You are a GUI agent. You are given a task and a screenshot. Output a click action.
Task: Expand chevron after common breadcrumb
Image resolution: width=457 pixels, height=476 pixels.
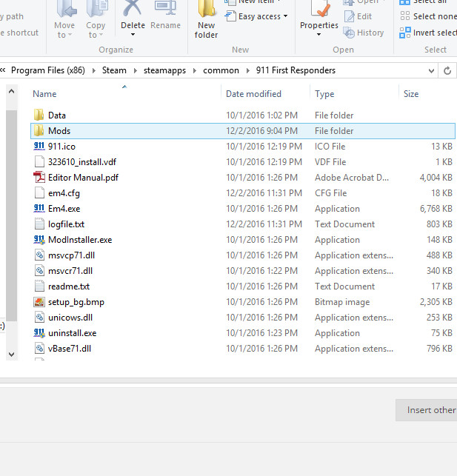(248, 71)
